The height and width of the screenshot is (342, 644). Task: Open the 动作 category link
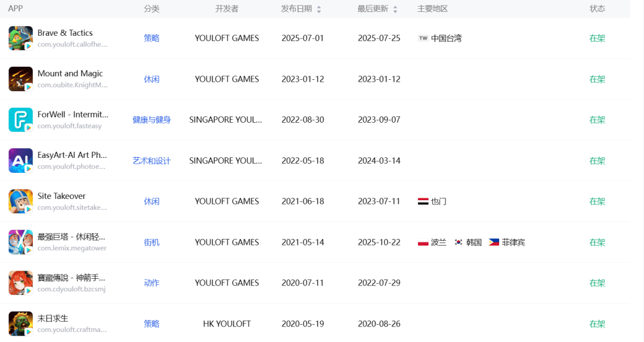tap(151, 283)
